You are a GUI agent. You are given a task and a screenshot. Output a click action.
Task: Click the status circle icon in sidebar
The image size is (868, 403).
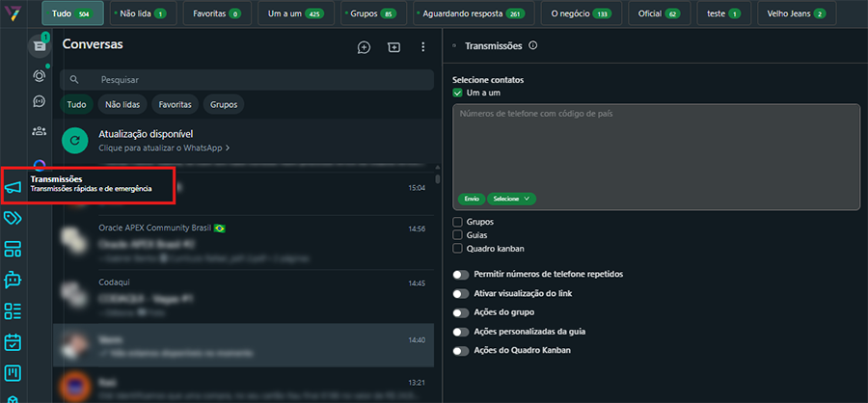[x=40, y=75]
